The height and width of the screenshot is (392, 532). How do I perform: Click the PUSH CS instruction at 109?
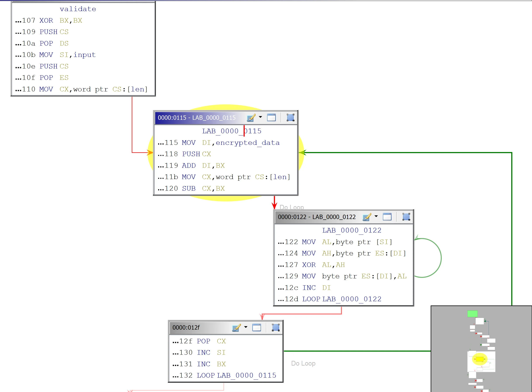coord(42,32)
